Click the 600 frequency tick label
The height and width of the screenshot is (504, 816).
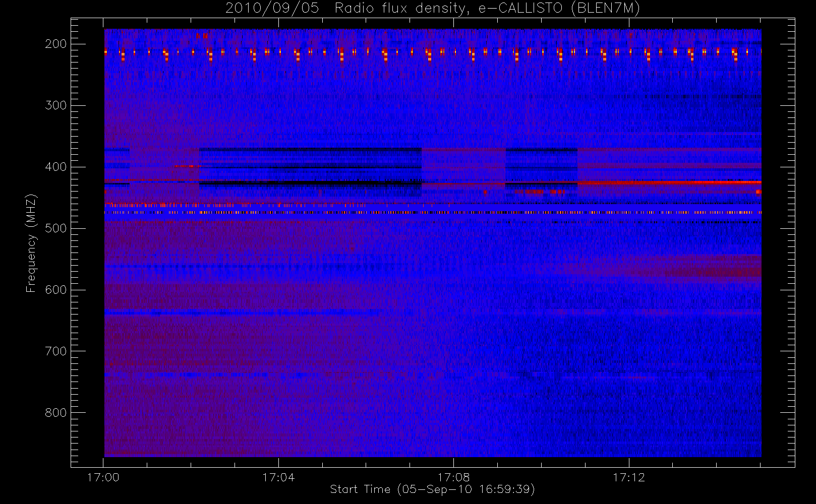pyautogui.click(x=55, y=290)
